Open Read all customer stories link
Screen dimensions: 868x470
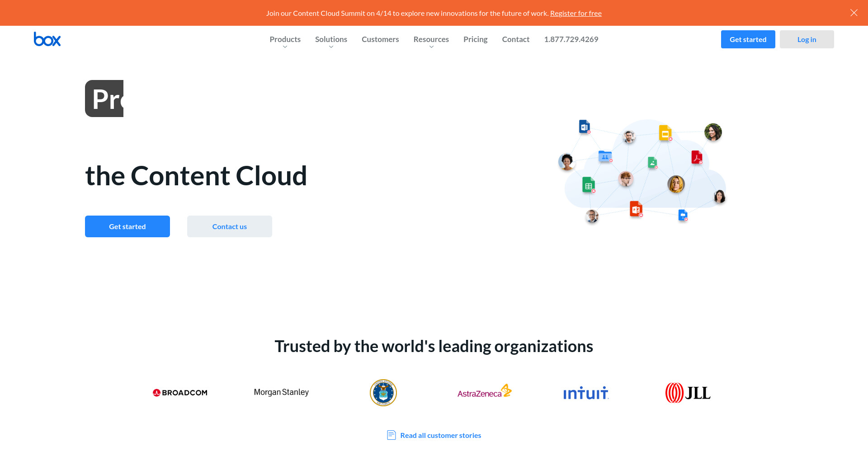pyautogui.click(x=440, y=435)
